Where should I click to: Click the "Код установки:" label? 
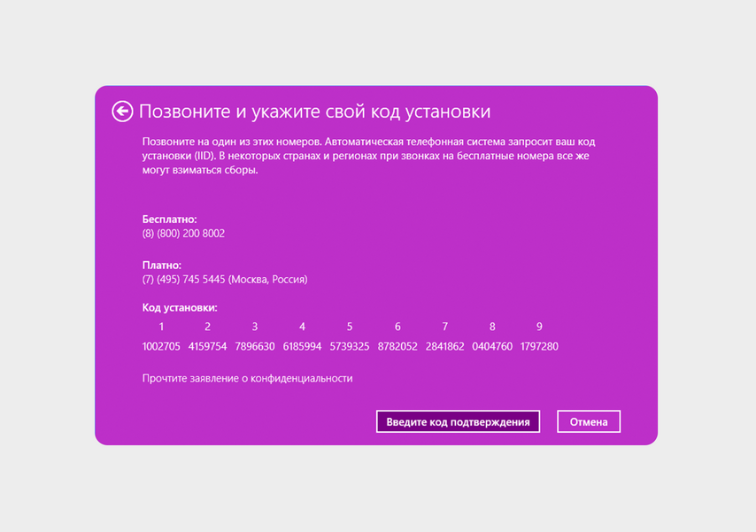[x=180, y=308]
